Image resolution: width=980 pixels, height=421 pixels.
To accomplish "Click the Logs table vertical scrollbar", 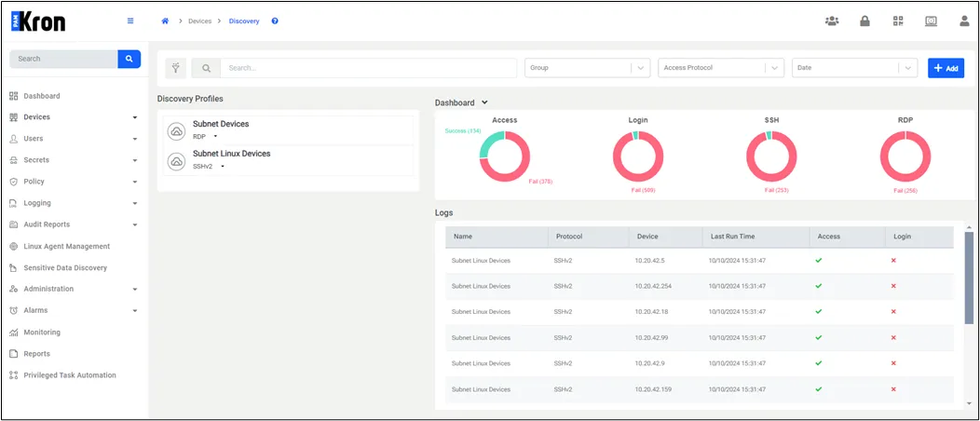I will coord(969,278).
